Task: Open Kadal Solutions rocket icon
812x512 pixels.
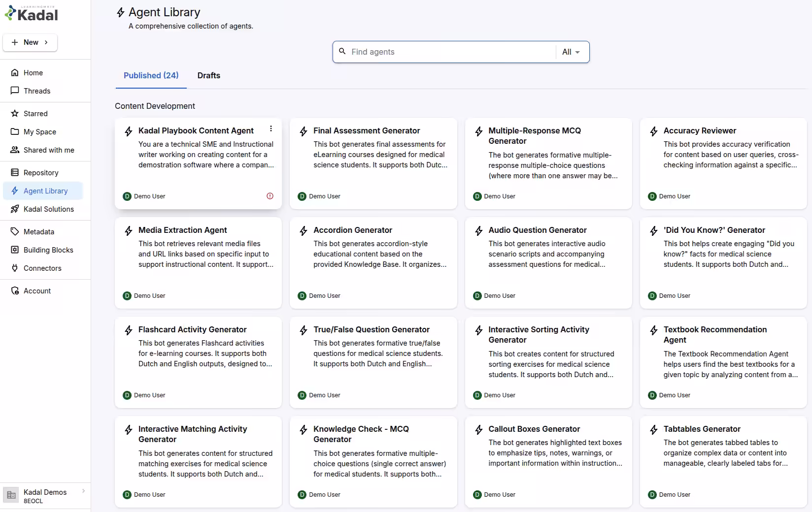Action: (15, 209)
